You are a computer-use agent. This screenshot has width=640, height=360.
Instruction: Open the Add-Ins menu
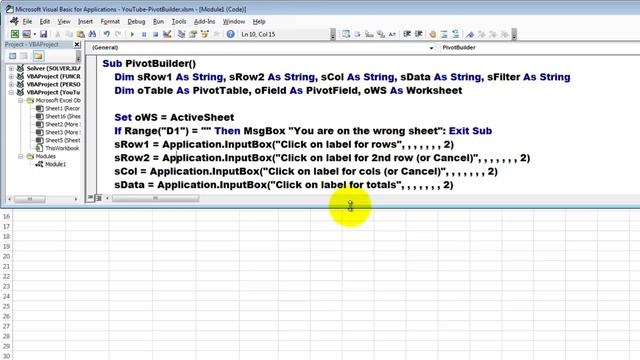tap(204, 22)
